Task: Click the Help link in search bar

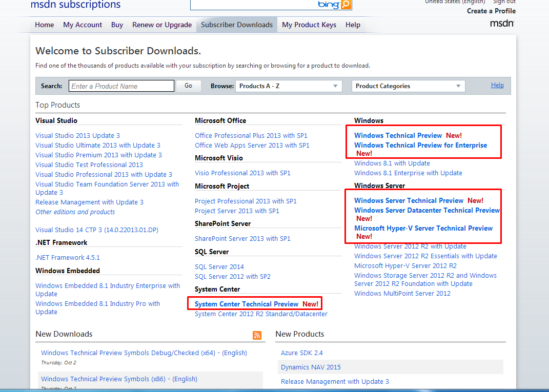Action: [x=497, y=85]
